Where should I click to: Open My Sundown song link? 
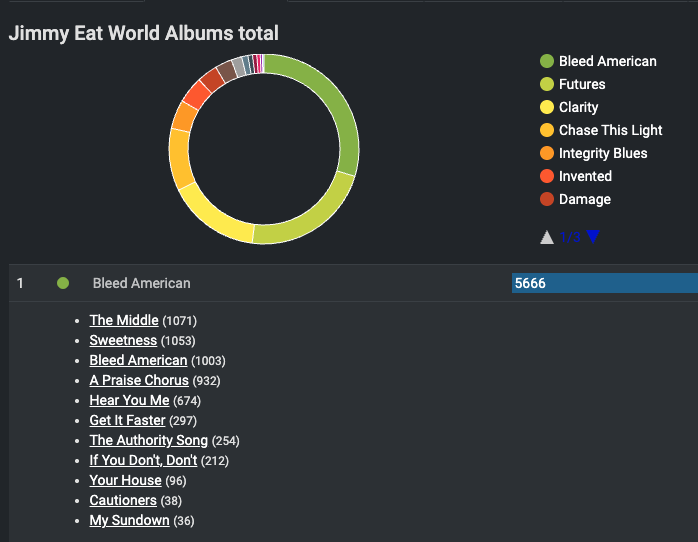pos(129,520)
